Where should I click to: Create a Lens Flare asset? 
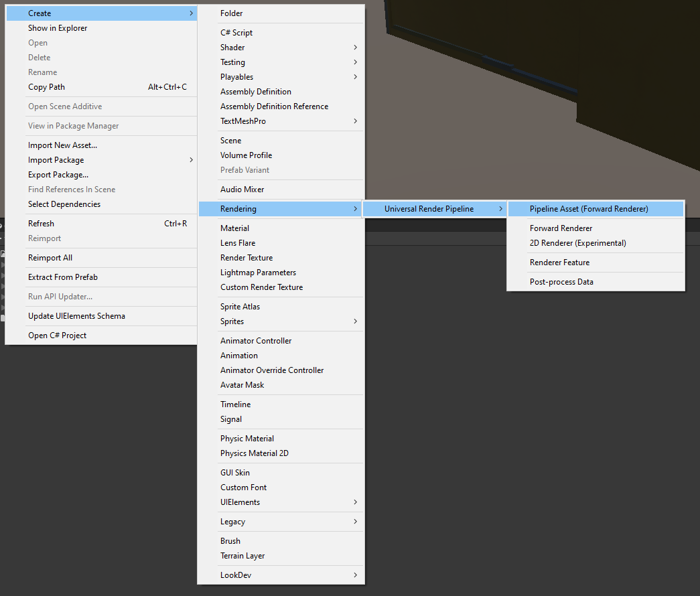coord(281,243)
